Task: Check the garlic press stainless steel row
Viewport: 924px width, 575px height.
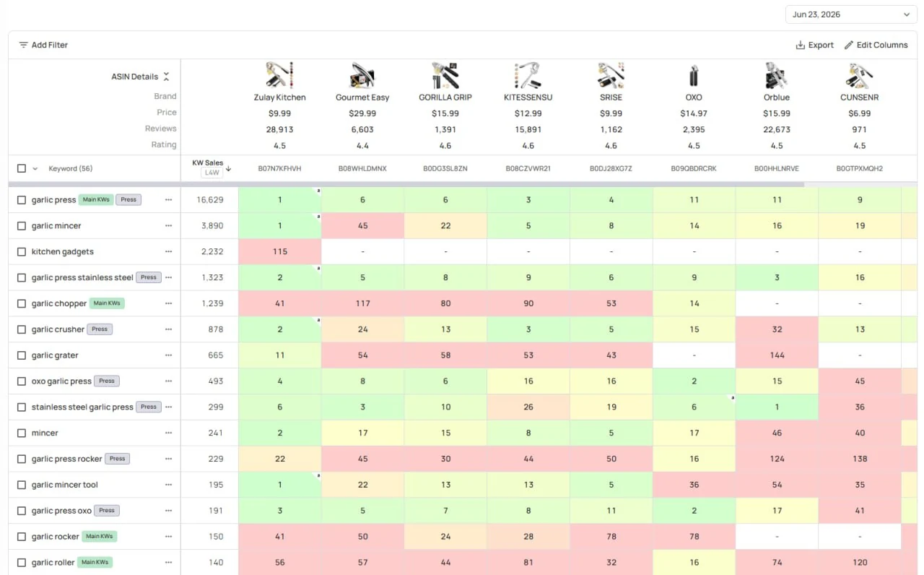Action: tap(22, 277)
